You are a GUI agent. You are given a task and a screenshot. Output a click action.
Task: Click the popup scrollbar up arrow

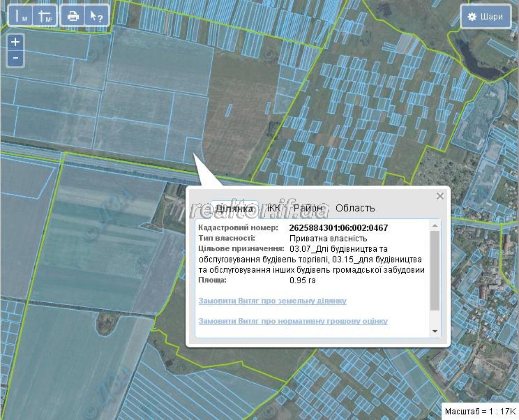435,225
